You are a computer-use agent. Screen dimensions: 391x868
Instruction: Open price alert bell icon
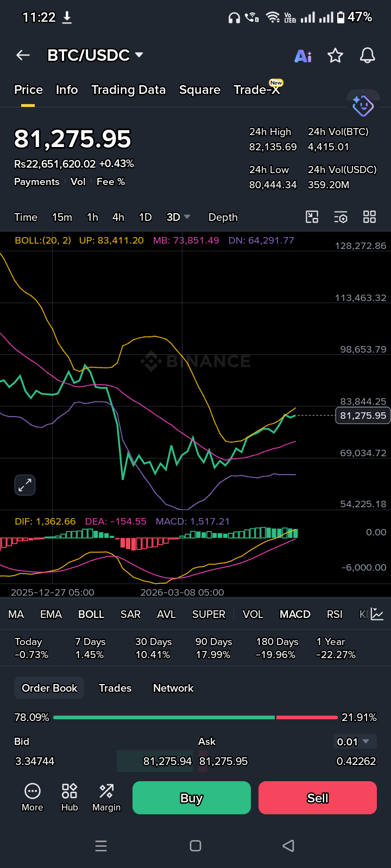click(368, 55)
